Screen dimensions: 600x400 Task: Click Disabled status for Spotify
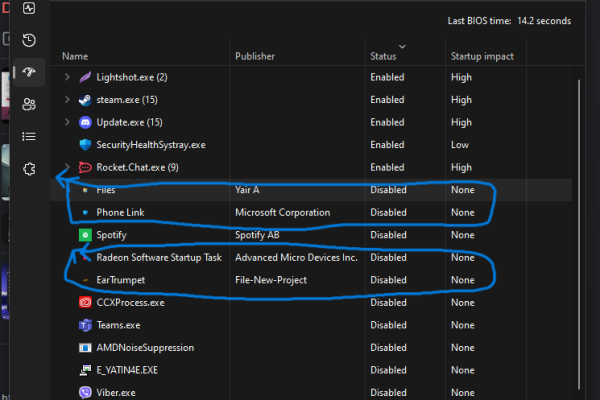pyautogui.click(x=388, y=235)
